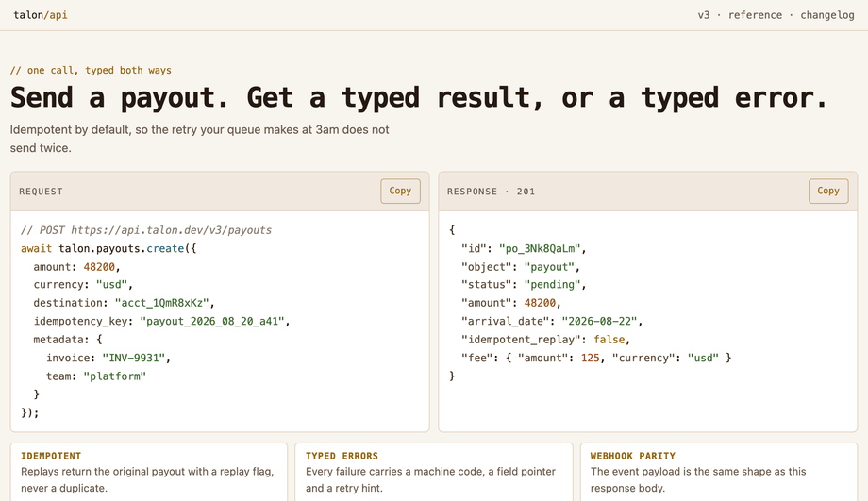Viewport: 868px width, 501px height.
Task: Click the 'metadata: {' line
Action: point(68,340)
